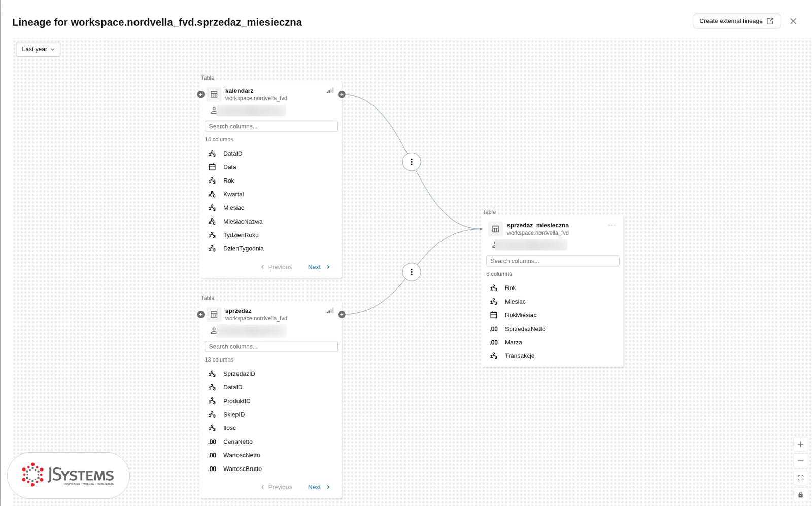Click the popularity bars icon on sprzedaz
This screenshot has height=506, width=812.
pos(330,311)
